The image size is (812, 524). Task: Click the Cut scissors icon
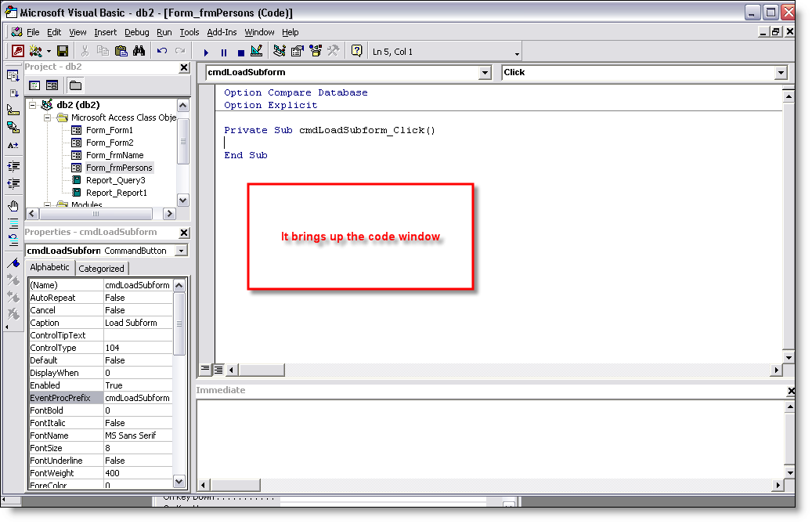pyautogui.click(x=85, y=51)
